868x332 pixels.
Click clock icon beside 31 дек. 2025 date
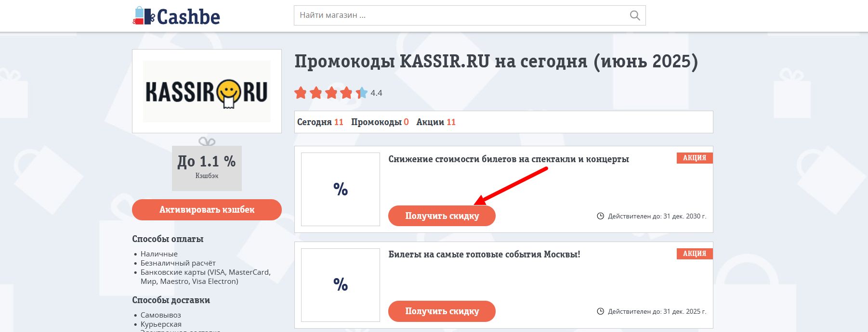click(x=601, y=311)
